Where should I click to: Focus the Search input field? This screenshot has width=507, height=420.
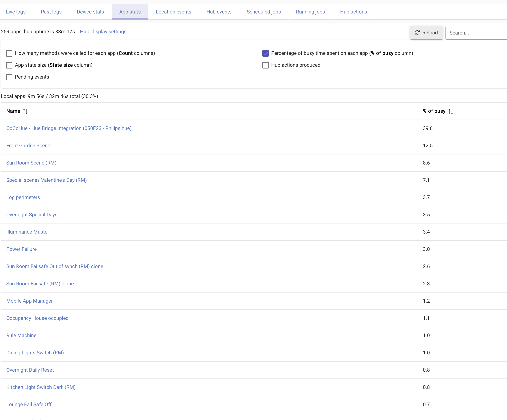(477, 33)
